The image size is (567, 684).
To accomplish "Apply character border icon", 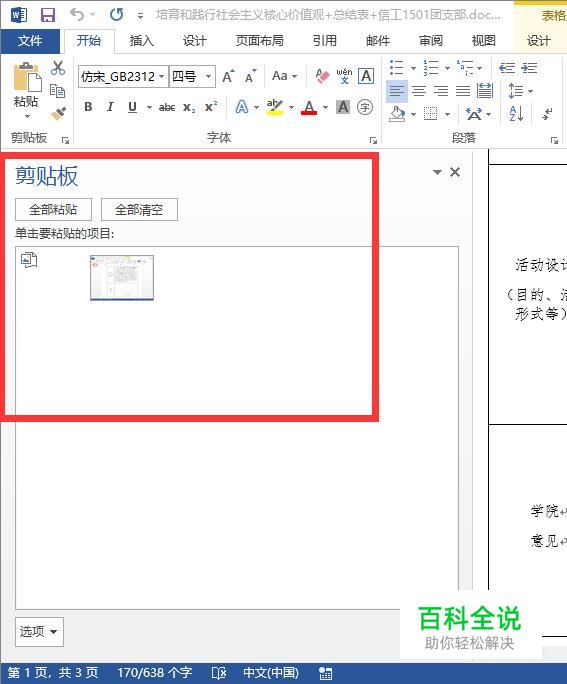I will [x=366, y=76].
